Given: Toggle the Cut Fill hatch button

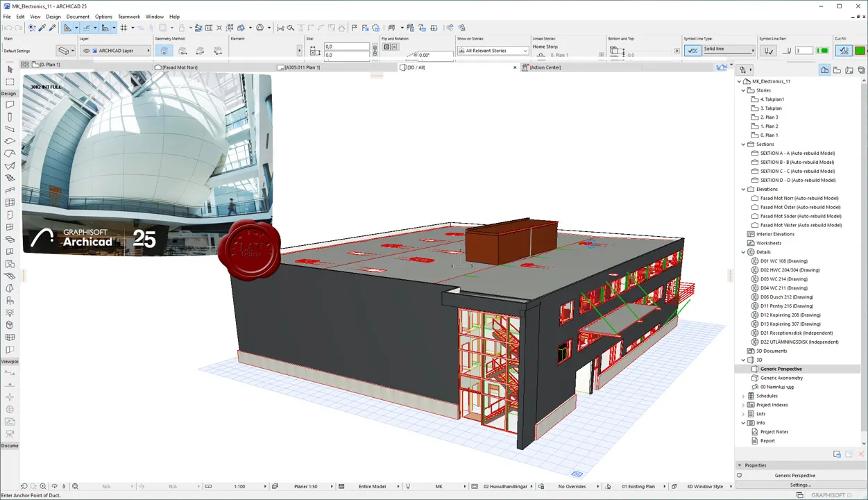Looking at the screenshot, I should [x=844, y=51].
